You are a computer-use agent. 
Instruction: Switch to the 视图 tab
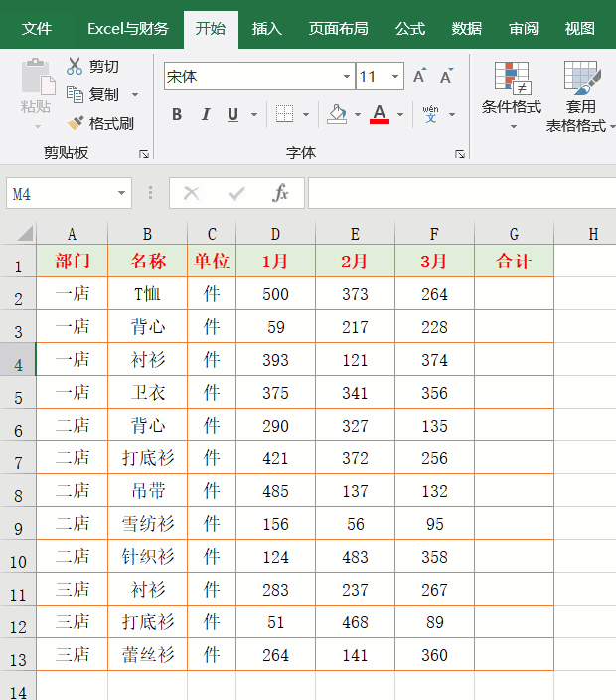click(580, 29)
